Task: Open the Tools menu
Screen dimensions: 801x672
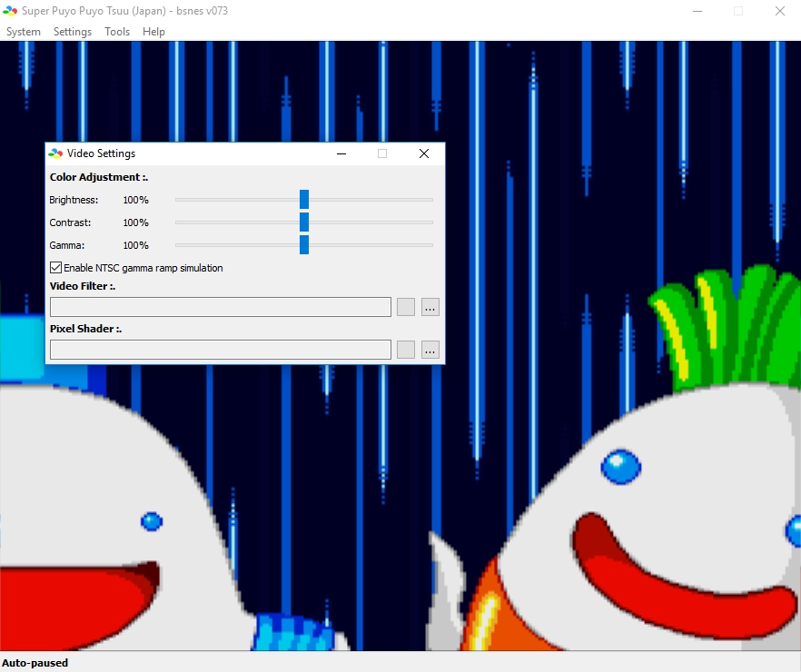Action: 117,32
